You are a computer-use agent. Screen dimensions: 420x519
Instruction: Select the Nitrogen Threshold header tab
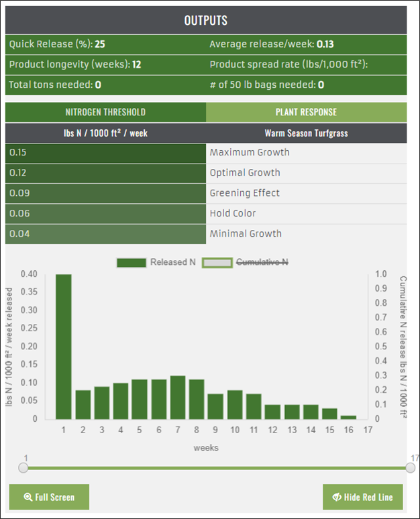[x=105, y=112]
